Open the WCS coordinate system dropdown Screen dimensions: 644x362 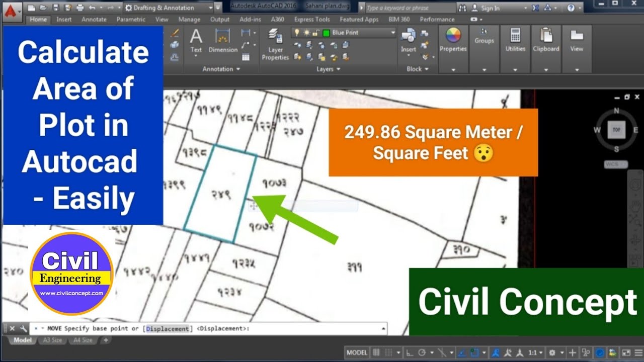click(616, 164)
